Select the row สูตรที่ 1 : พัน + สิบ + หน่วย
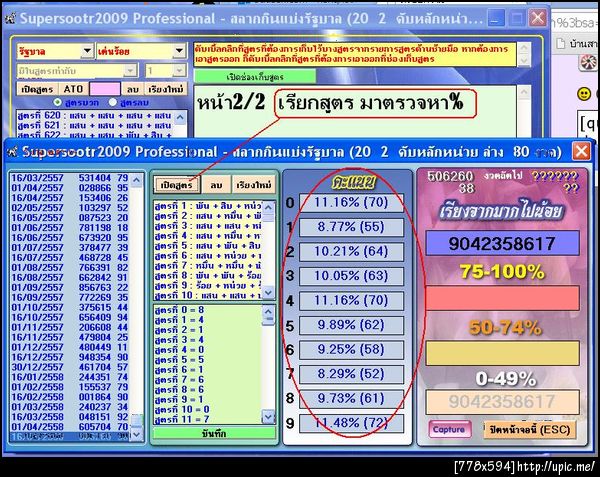600x477 pixels. click(x=209, y=206)
